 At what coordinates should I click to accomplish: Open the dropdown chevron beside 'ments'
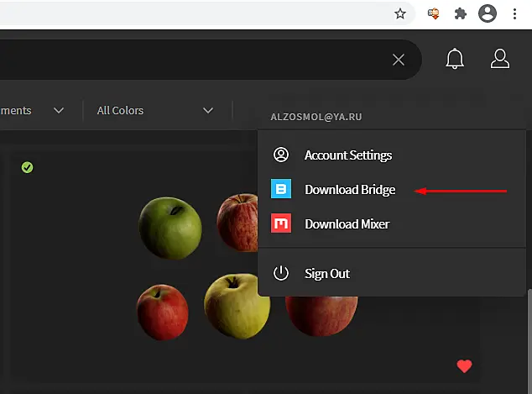[x=59, y=110]
